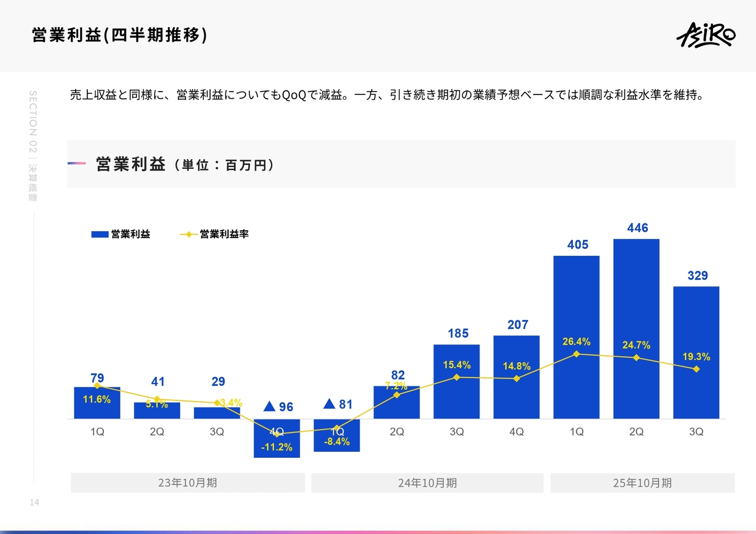This screenshot has width=756, height=534.
Task: Click the bar labeled 405
Action: (576, 307)
